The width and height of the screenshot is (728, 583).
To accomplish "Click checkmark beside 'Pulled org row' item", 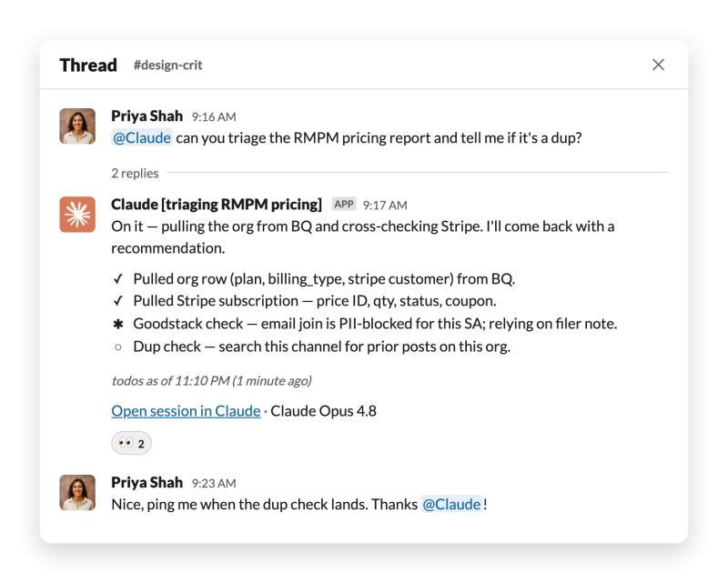I will (118, 278).
